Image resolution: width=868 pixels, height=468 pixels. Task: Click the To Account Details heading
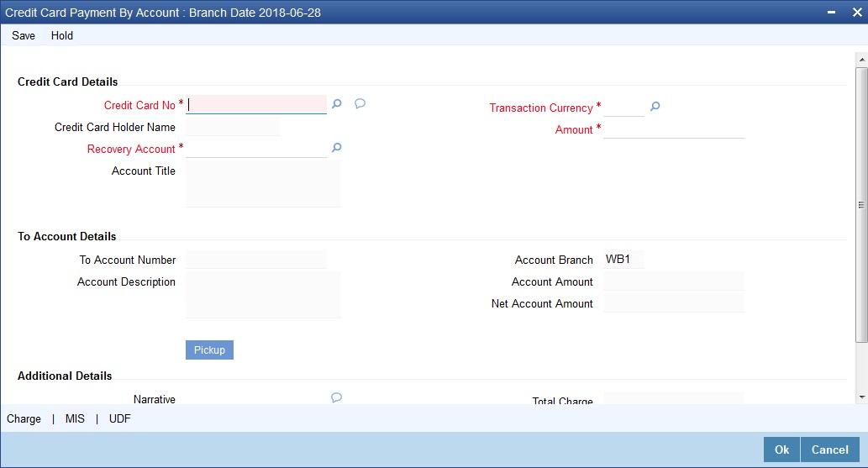67,236
